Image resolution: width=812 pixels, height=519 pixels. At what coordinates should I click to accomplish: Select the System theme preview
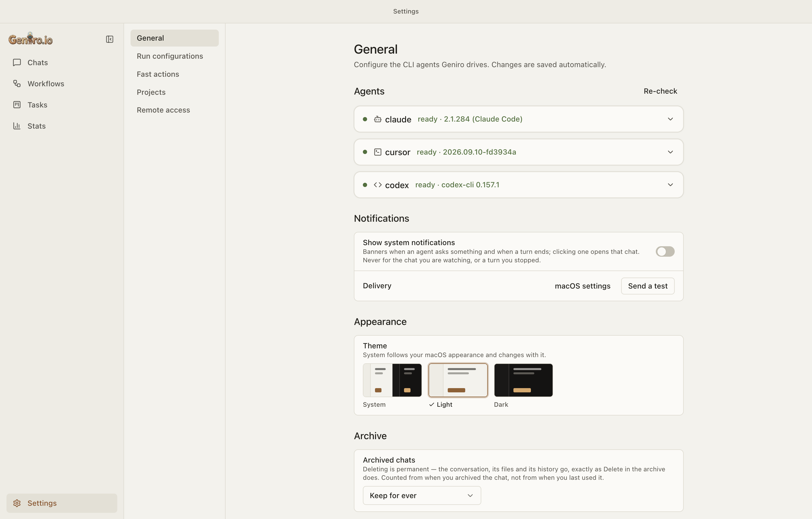coord(392,380)
